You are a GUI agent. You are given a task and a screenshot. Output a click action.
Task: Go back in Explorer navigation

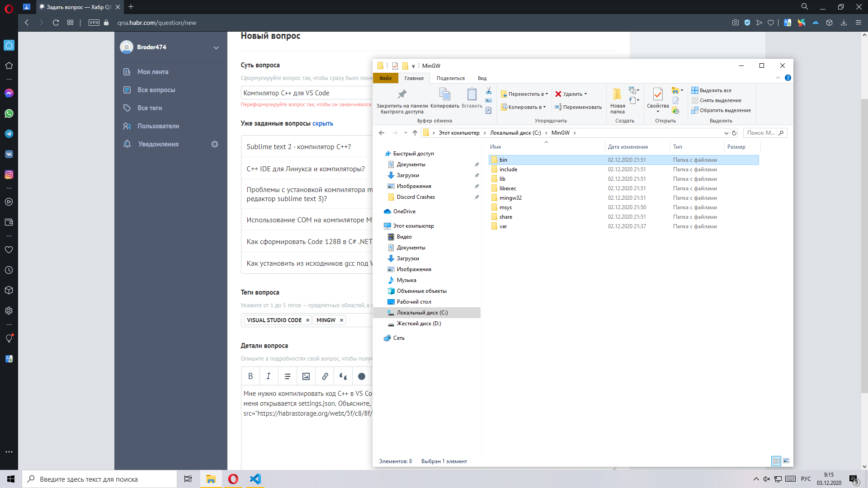(382, 133)
